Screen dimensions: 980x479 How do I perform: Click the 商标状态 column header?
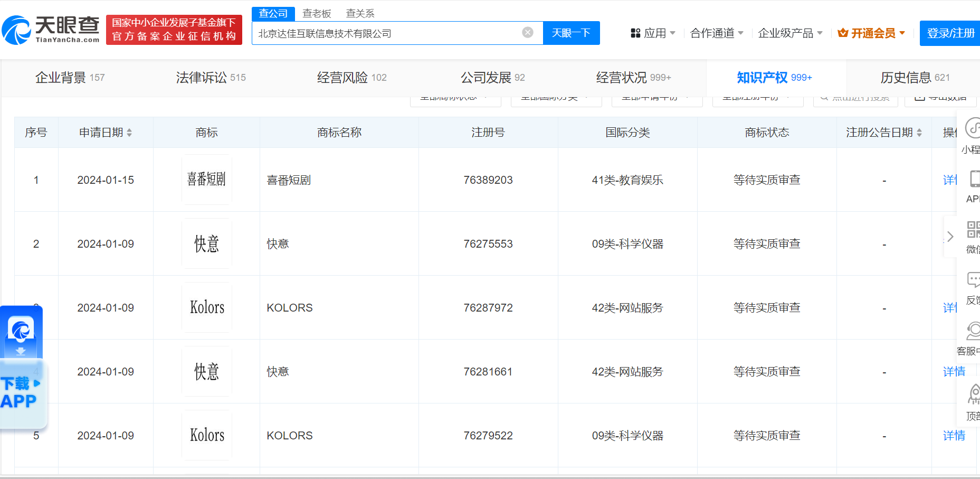tap(767, 133)
